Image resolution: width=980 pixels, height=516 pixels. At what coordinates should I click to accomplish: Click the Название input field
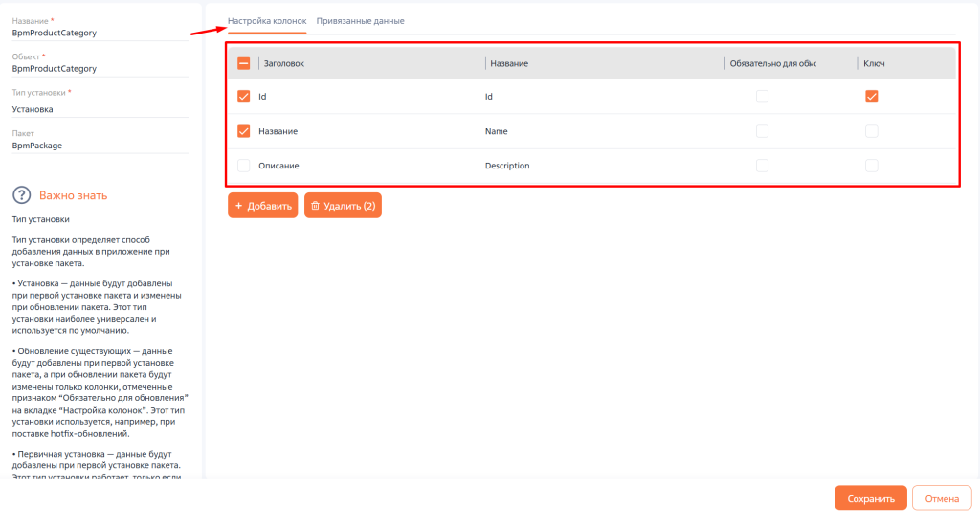coord(100,33)
